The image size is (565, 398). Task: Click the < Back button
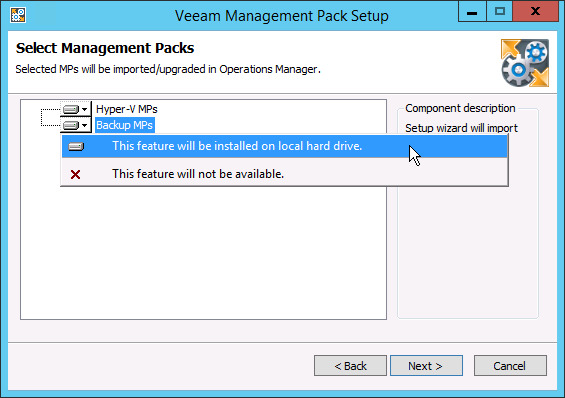350,366
